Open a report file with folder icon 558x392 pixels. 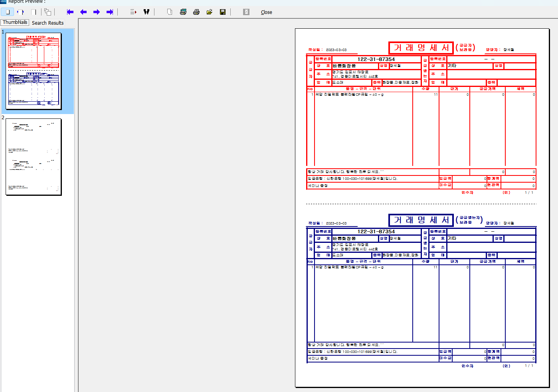(x=210, y=12)
